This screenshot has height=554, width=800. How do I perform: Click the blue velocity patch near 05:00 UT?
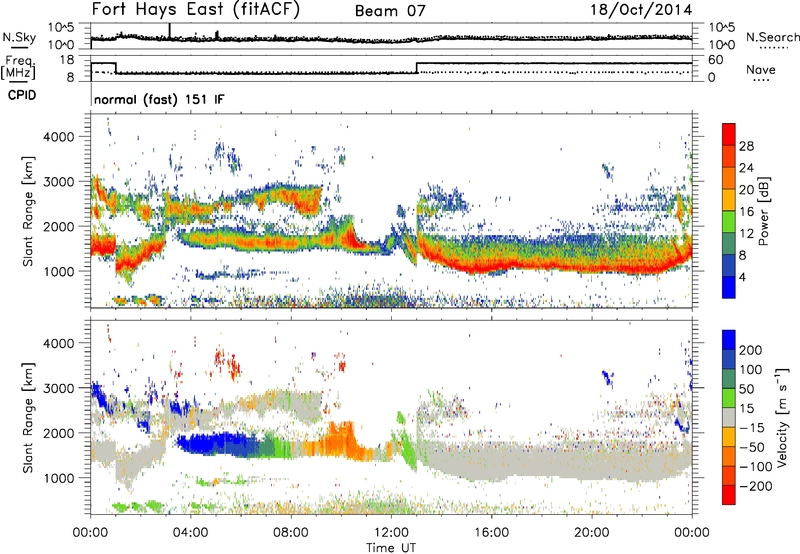click(219, 443)
